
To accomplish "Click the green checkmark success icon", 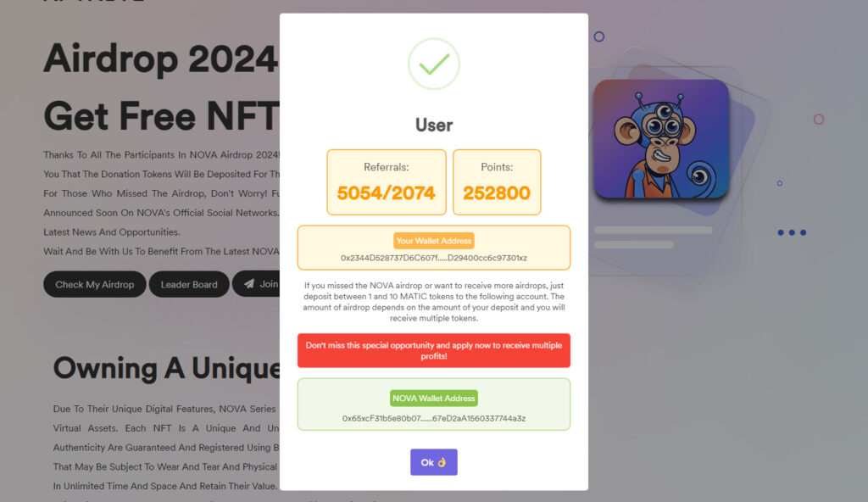I will pos(433,64).
